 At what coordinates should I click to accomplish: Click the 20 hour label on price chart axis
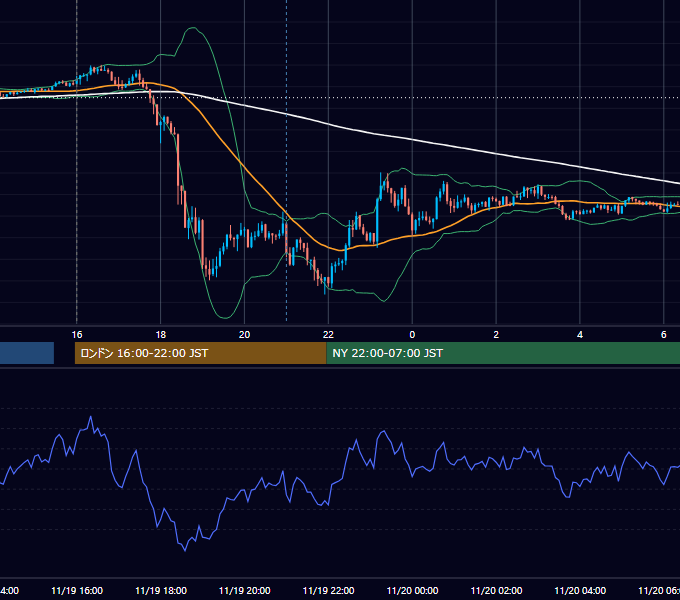point(245,335)
